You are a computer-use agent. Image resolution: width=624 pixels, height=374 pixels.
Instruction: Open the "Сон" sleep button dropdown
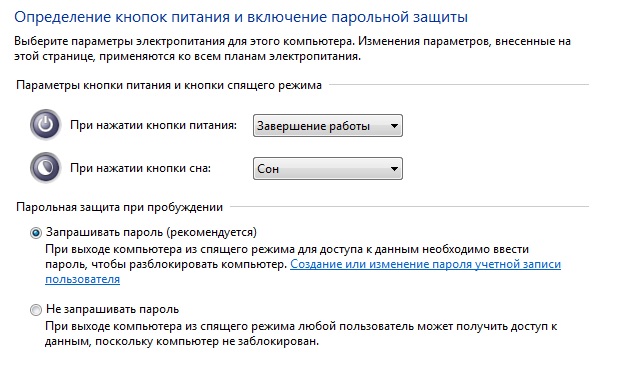pos(328,169)
